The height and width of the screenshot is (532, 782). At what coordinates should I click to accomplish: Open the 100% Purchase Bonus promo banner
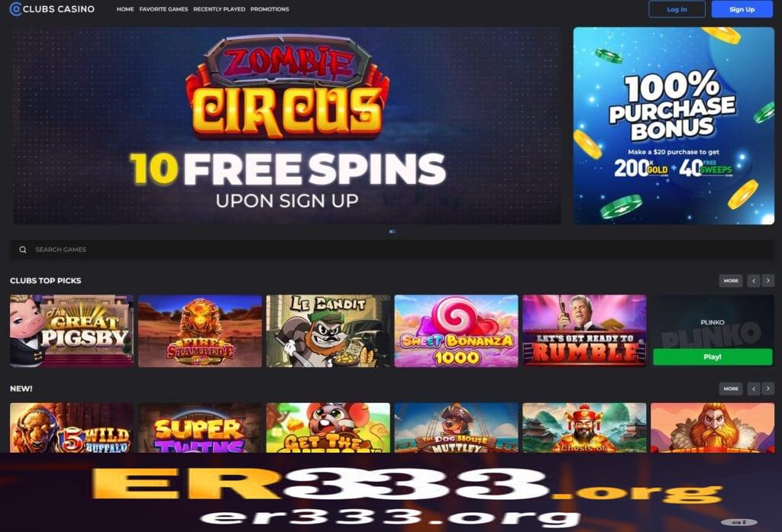click(674, 126)
